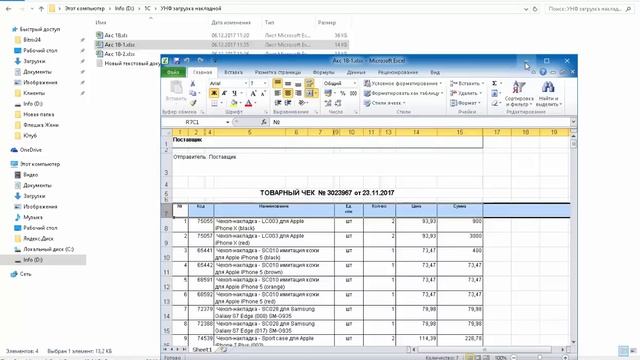Open Найти и выделить binoculars
Screen dimensions: 640x360
tap(549, 94)
